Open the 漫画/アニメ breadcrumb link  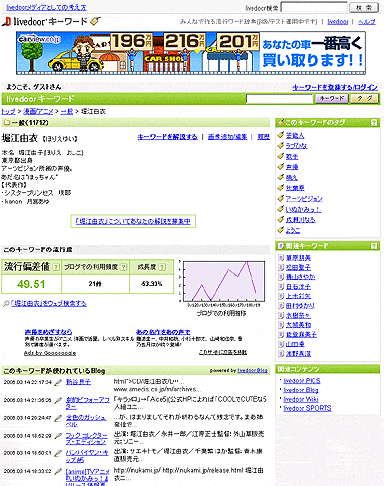coord(38,111)
